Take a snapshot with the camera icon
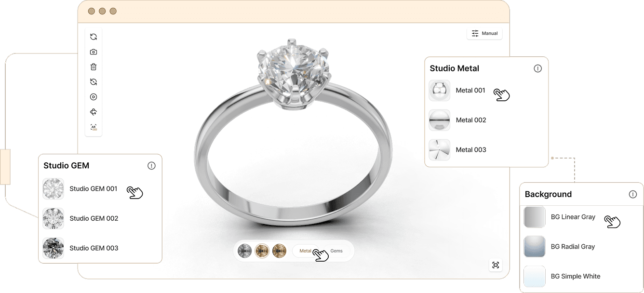Image resolution: width=644 pixels, height=293 pixels. [94, 52]
